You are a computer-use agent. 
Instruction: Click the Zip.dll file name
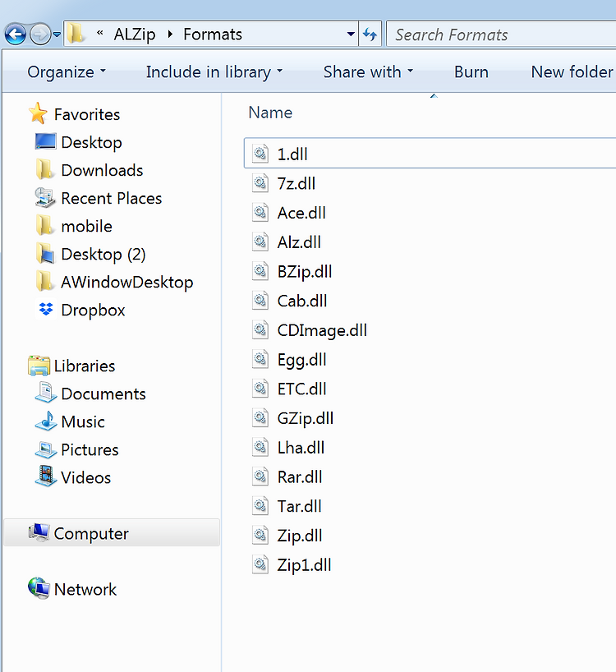tap(300, 536)
